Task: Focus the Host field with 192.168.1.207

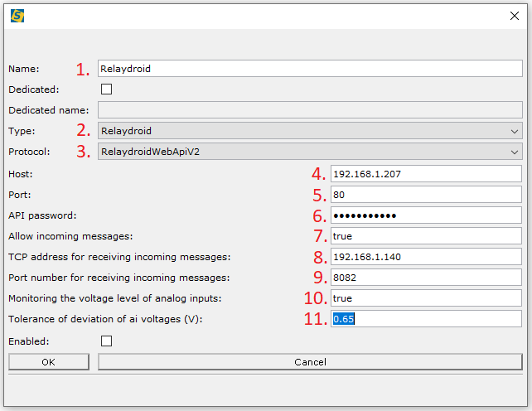Action: (x=425, y=174)
